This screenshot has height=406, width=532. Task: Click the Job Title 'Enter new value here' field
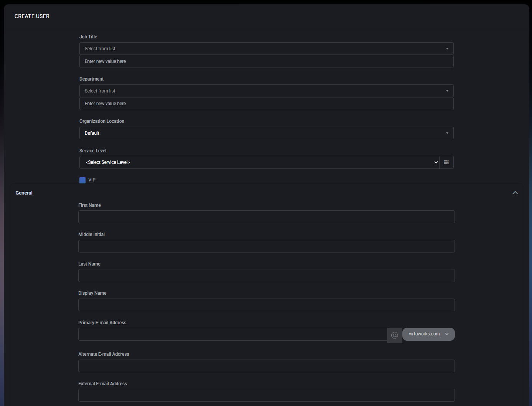[x=266, y=61]
